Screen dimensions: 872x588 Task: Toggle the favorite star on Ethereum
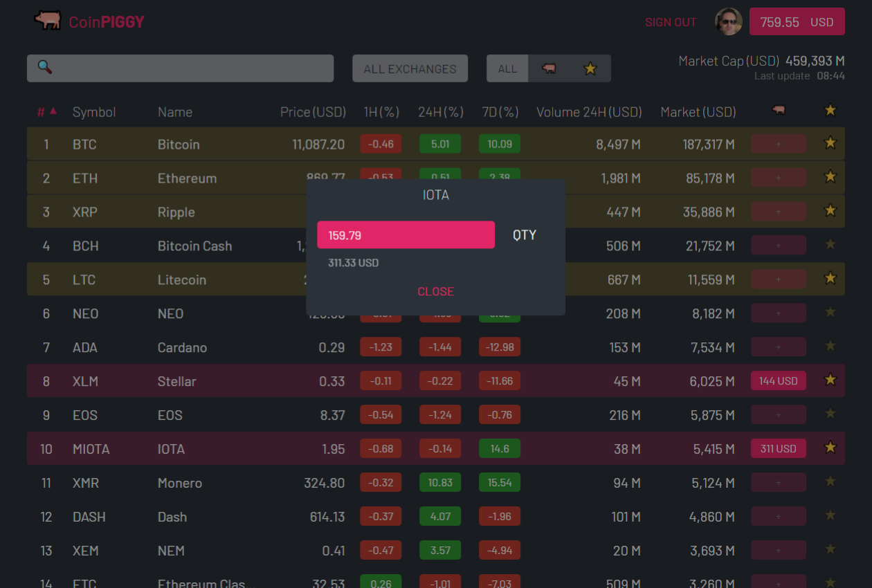[830, 177]
